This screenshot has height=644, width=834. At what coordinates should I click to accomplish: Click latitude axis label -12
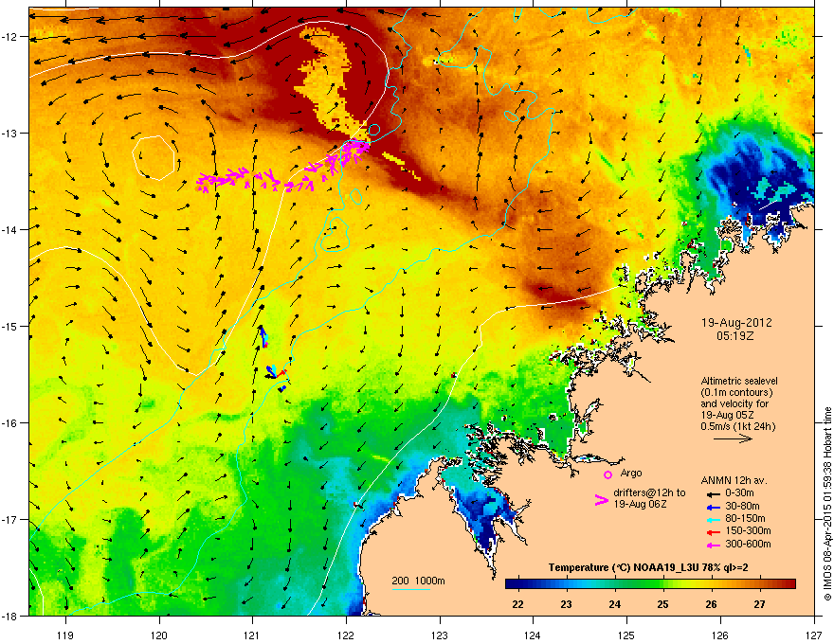click(9, 37)
